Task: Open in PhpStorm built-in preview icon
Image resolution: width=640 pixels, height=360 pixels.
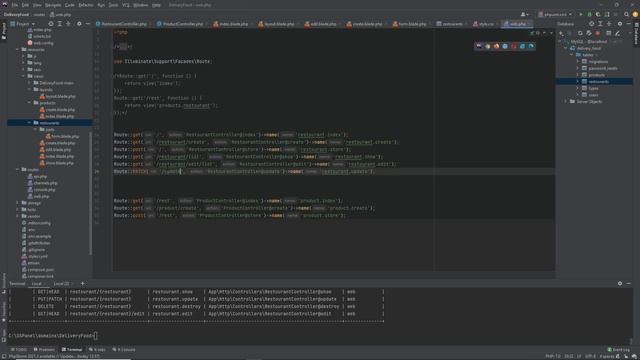Action: 479,46
